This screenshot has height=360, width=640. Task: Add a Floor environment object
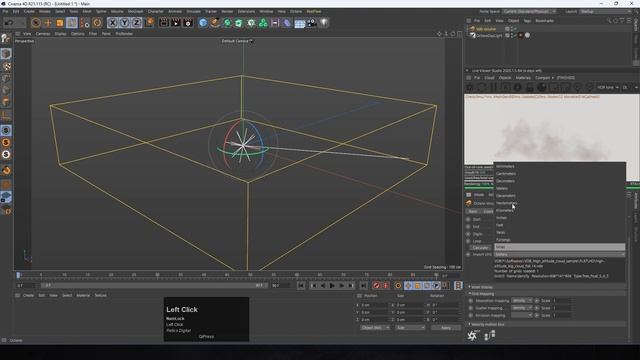(300, 23)
